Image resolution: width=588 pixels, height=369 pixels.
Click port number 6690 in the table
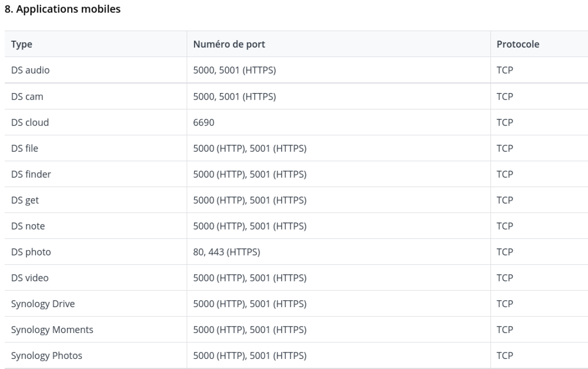pyautogui.click(x=205, y=122)
